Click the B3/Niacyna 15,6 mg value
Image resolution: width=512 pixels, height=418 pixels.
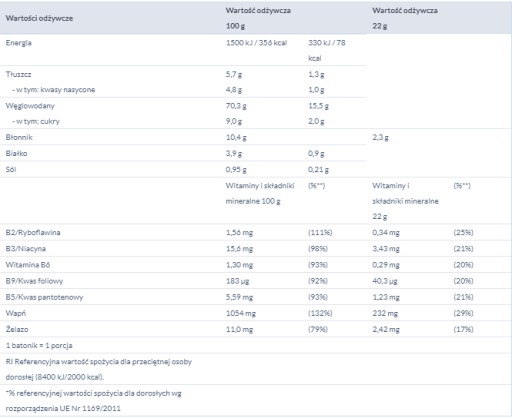[239, 249]
